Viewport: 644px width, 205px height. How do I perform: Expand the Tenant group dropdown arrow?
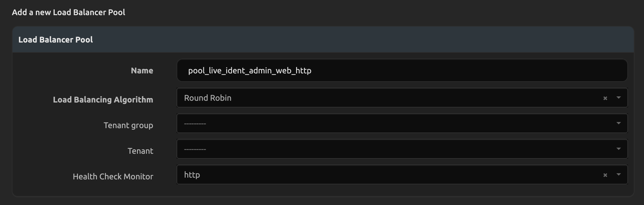pyautogui.click(x=618, y=123)
